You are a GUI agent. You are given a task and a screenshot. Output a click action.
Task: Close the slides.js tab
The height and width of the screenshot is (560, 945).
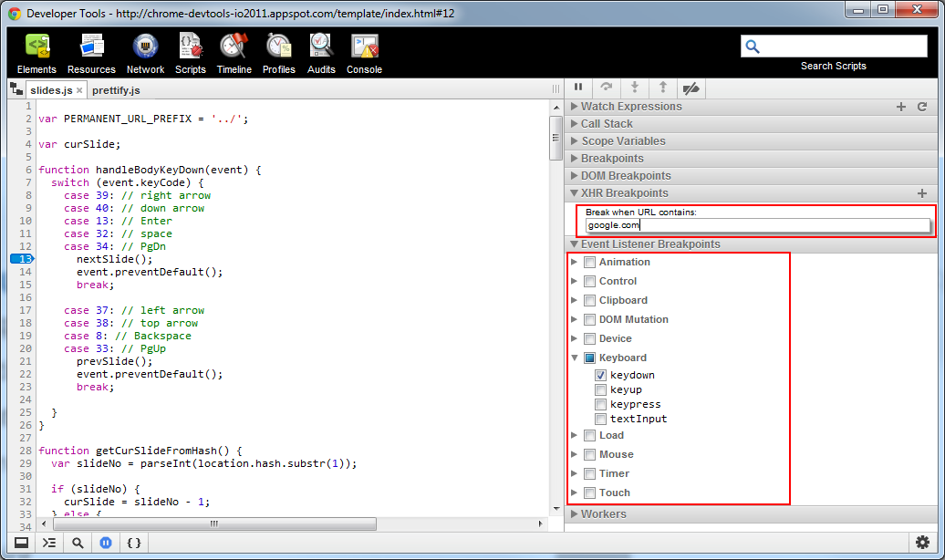pos(79,90)
